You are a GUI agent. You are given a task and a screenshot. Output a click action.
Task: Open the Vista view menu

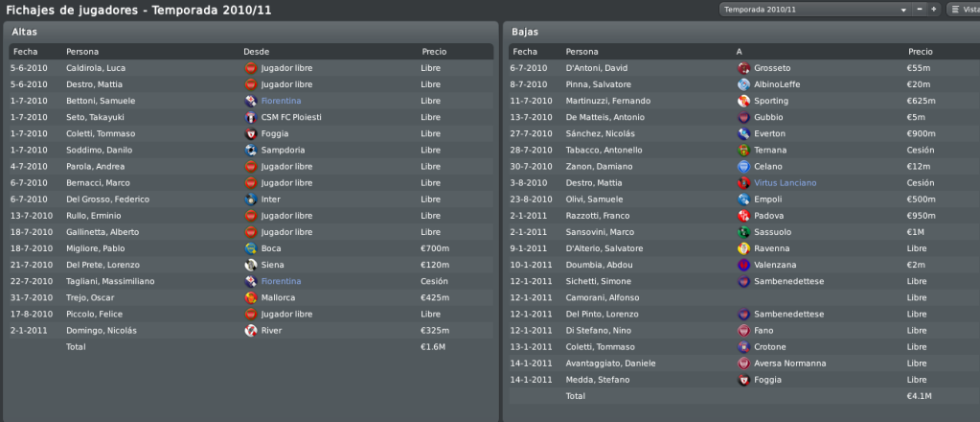(964, 10)
